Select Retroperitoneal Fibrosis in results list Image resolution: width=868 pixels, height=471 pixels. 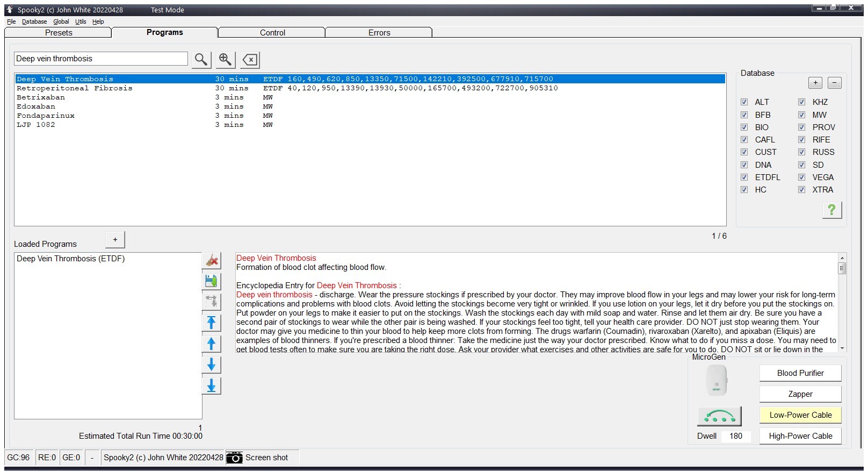[370, 88]
